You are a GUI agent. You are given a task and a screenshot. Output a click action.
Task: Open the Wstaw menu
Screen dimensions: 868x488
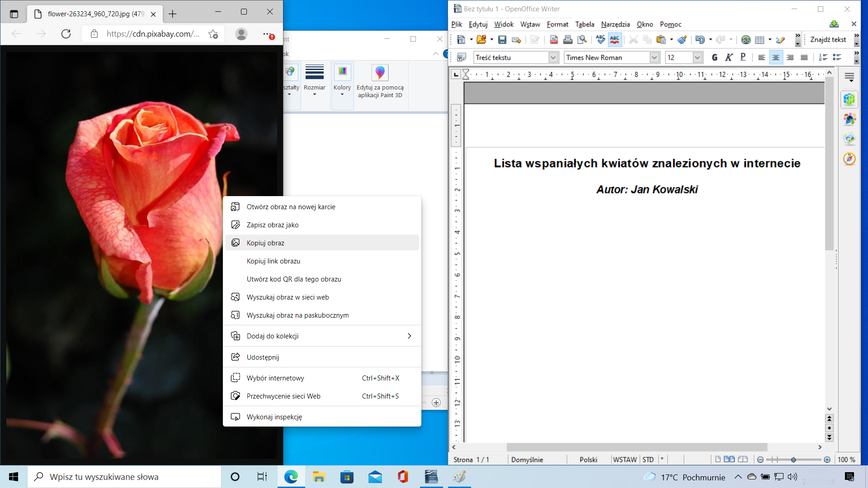coord(529,24)
